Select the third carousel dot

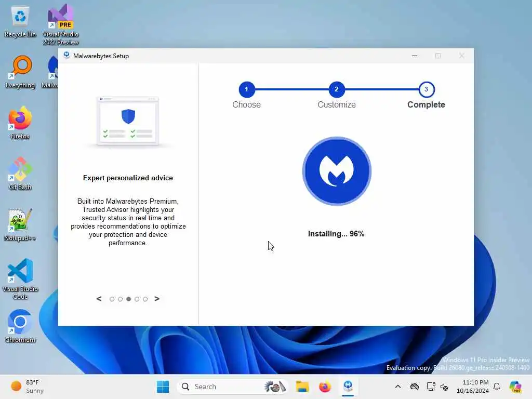[x=129, y=299]
